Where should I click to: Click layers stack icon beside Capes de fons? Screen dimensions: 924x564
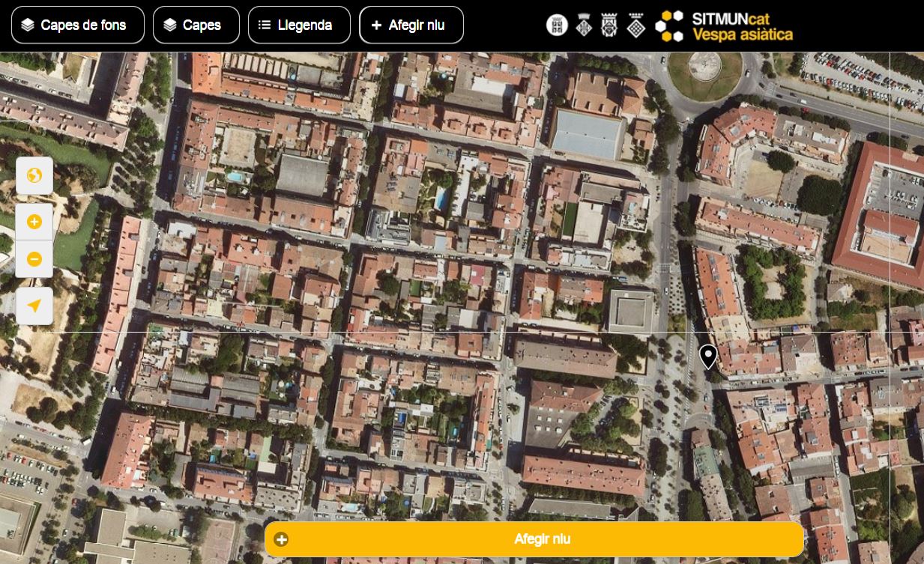(x=28, y=25)
